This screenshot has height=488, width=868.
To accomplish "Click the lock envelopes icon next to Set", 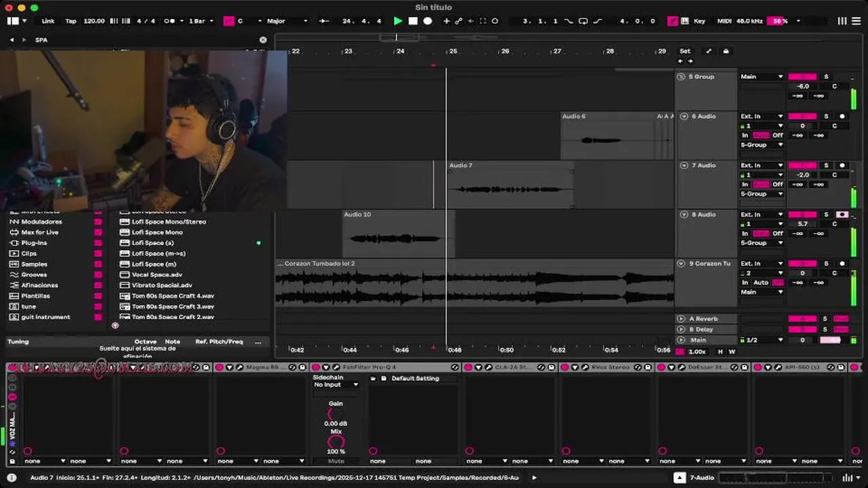I will 726,51.
